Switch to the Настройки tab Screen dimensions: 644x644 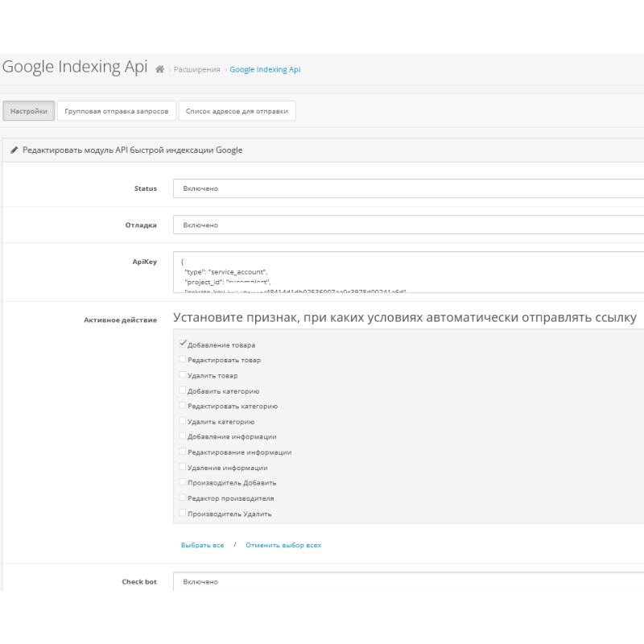pyautogui.click(x=29, y=111)
